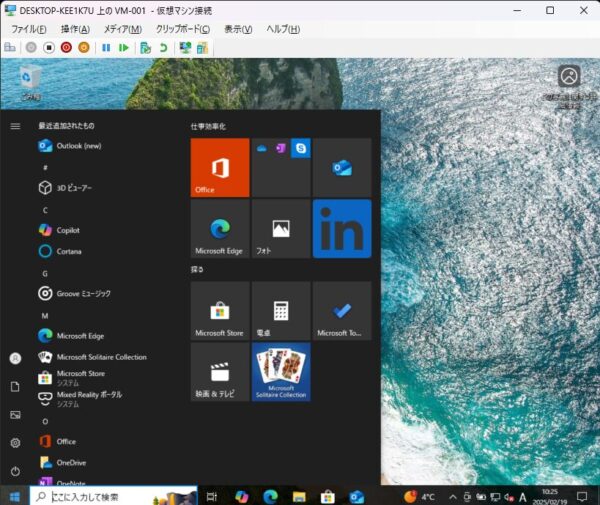The image size is (600, 505).
Task: Click the green Reset VM icon
Action: (124, 47)
